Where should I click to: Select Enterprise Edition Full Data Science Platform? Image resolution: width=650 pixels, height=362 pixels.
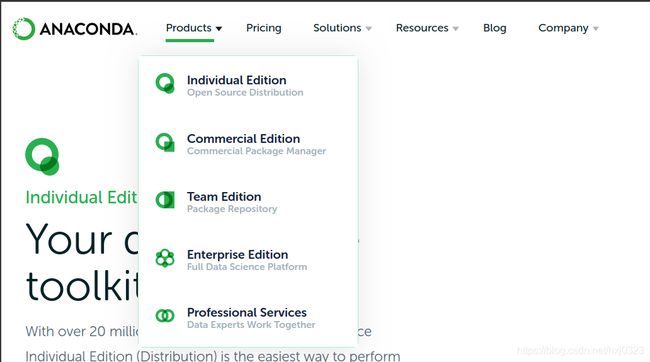(x=247, y=260)
